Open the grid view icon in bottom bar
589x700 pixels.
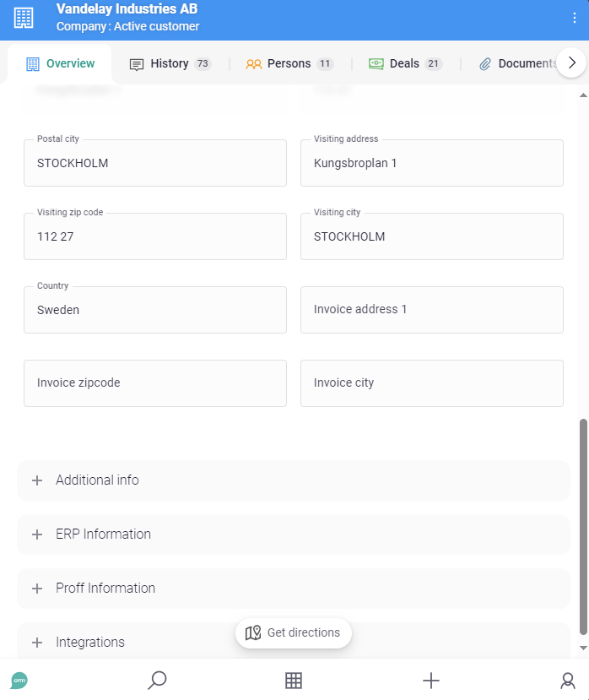point(294,681)
